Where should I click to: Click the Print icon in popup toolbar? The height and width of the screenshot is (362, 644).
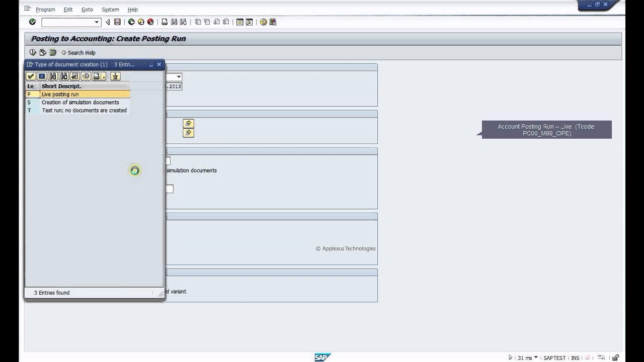(x=96, y=76)
